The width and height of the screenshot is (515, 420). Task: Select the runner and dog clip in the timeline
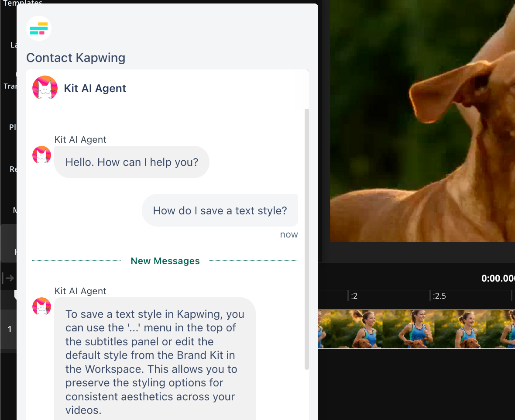pyautogui.click(x=416, y=329)
